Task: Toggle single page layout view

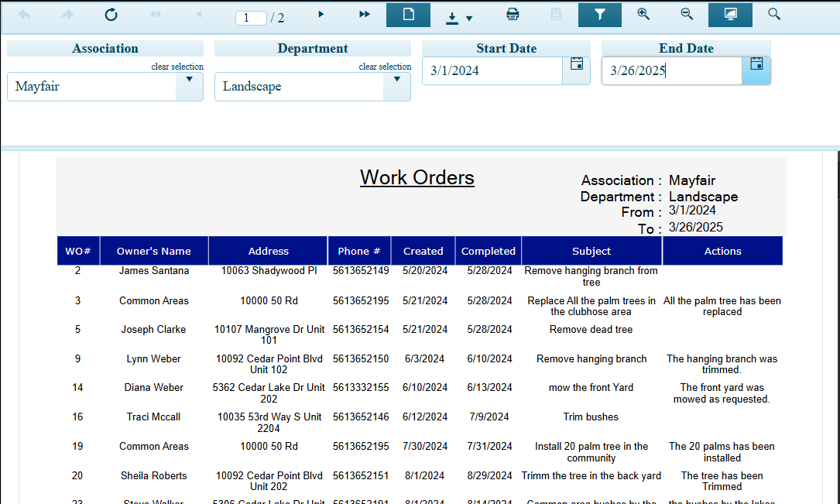Action: (x=408, y=13)
